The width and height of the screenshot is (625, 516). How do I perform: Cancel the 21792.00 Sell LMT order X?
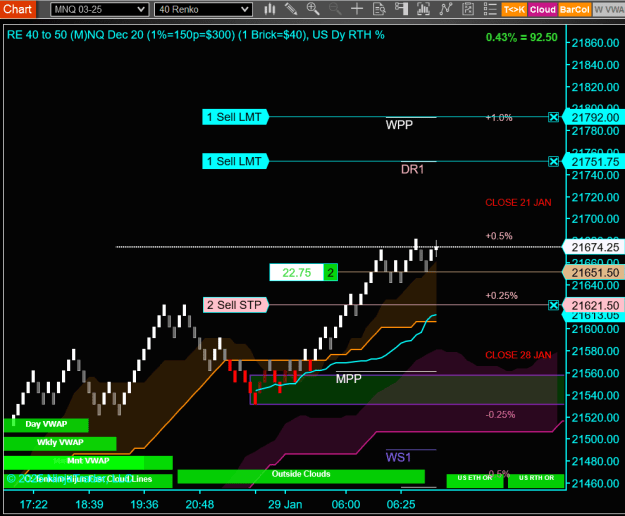pos(553,117)
